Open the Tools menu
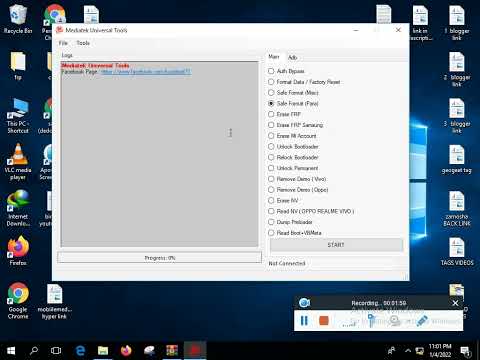This screenshot has height=360, width=480. click(83, 43)
